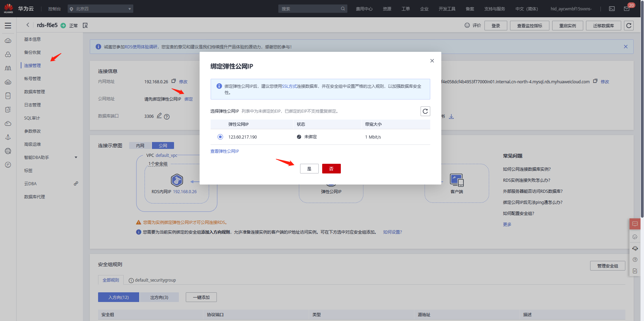Viewport: 644px width, 321px height.
Task: Click 重启实例 button
Action: (568, 26)
